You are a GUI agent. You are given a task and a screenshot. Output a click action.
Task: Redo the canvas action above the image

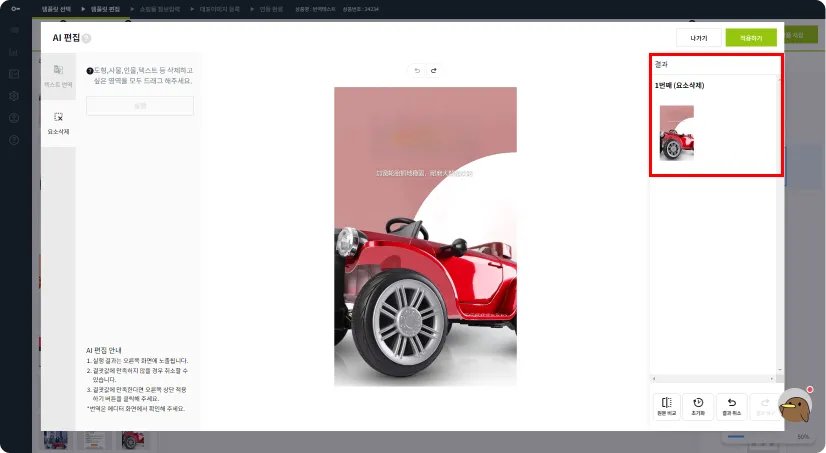434,71
